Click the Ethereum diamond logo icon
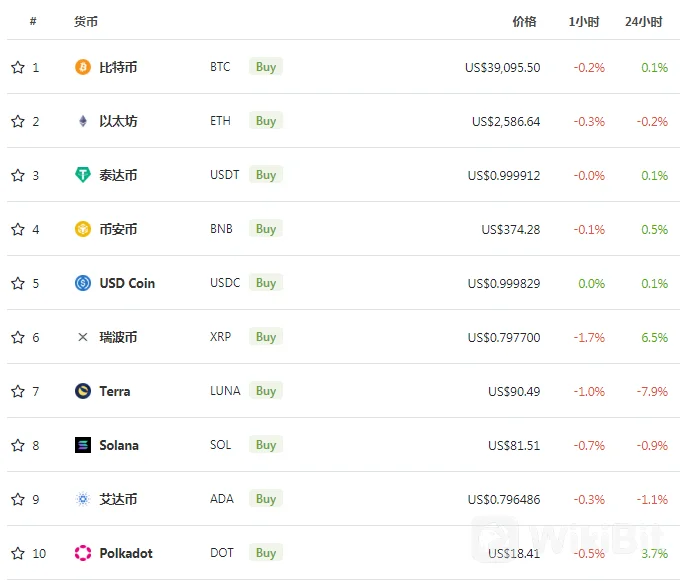The height and width of the screenshot is (581, 680). (83, 121)
